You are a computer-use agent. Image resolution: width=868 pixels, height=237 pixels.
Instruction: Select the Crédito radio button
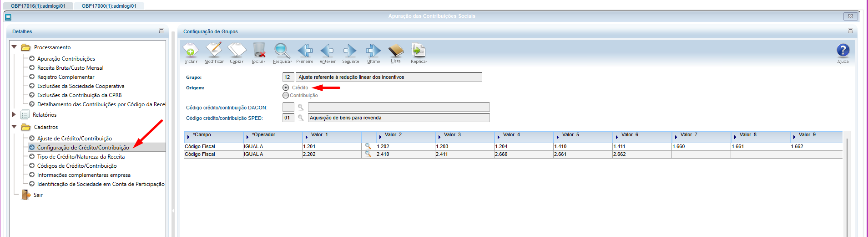pyautogui.click(x=286, y=88)
